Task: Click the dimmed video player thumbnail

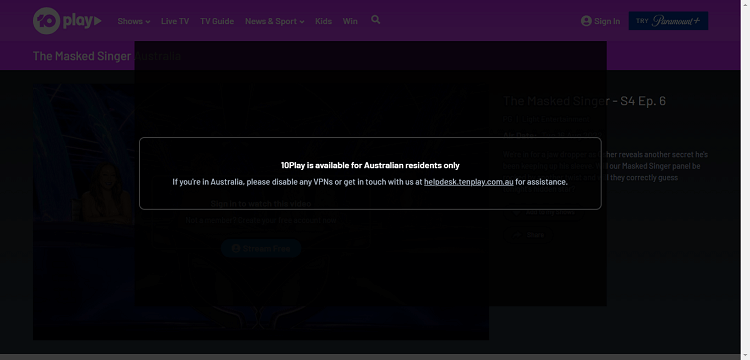Action: point(261,212)
